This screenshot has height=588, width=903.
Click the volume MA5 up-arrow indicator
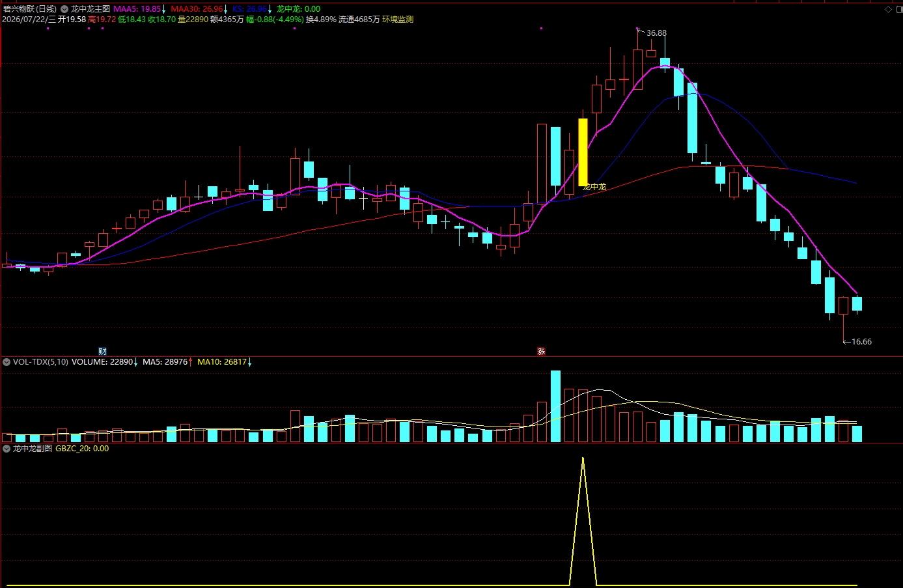click(x=190, y=362)
